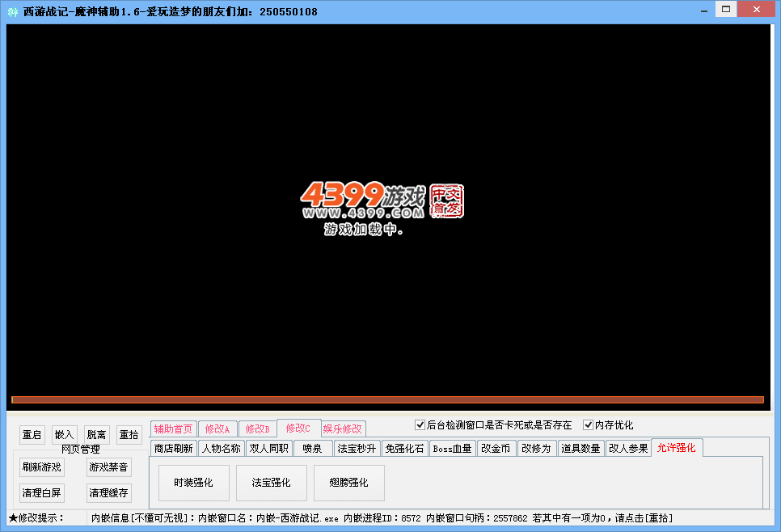
Task: Click the app icon in title bar
Action: [12, 11]
